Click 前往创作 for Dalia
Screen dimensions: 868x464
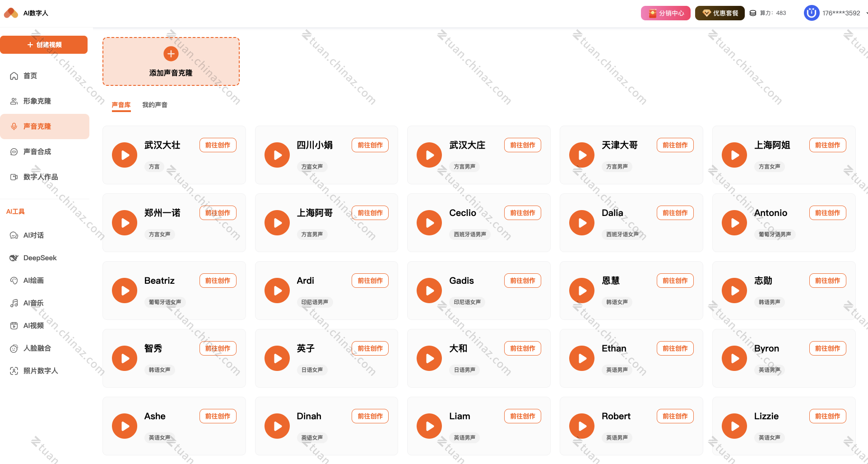[x=675, y=213]
